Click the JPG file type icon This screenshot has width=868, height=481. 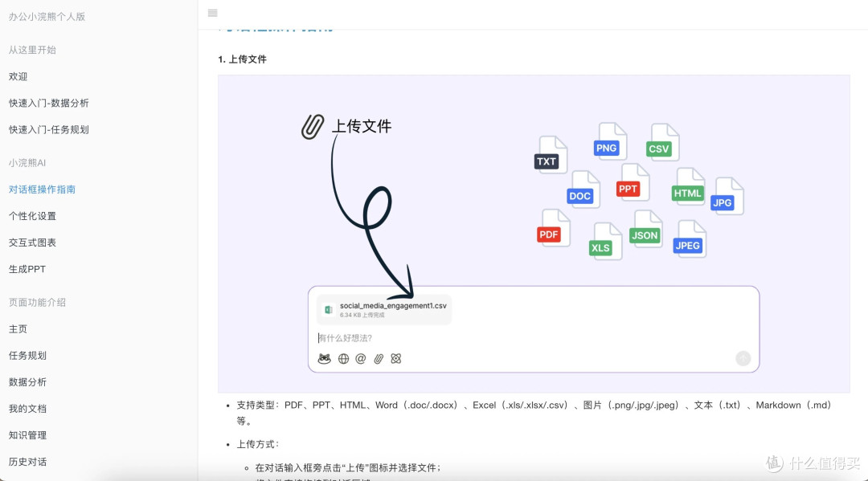click(727, 196)
